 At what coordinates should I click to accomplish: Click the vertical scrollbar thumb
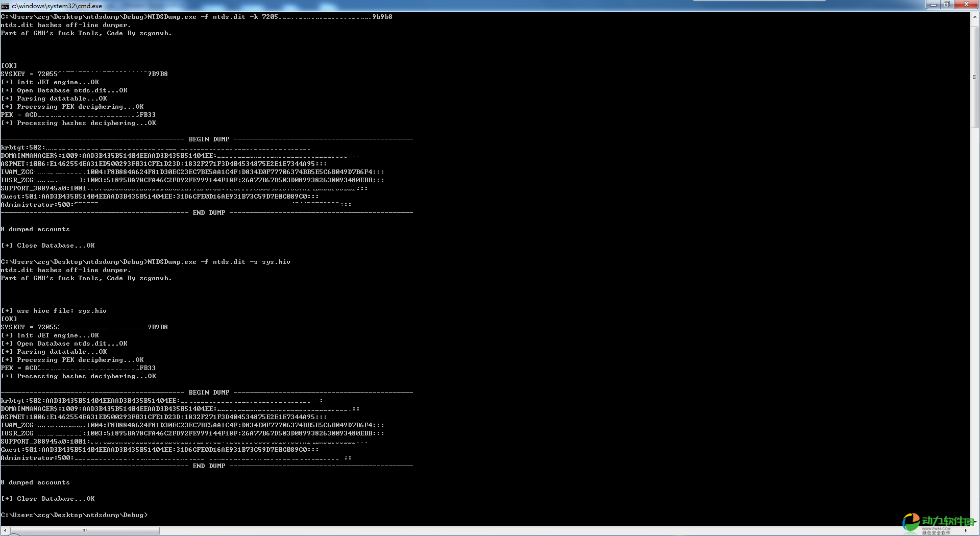pos(974,77)
